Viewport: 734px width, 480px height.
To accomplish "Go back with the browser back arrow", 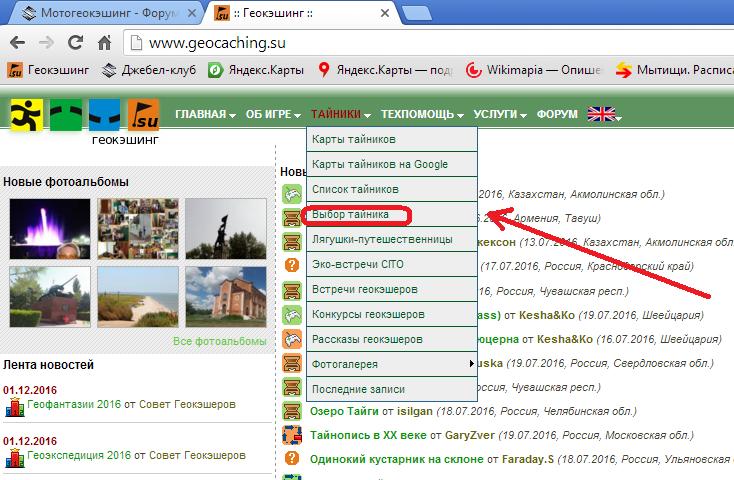I will point(17,43).
